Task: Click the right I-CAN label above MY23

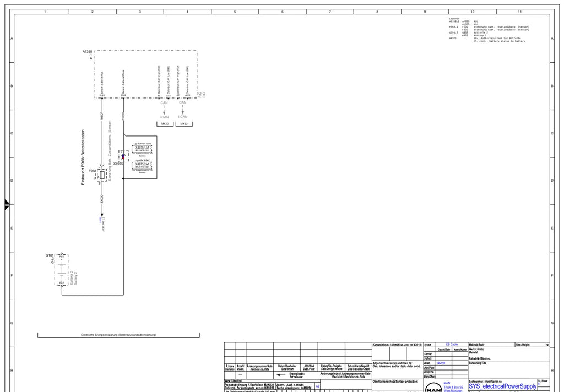Action: coord(183,117)
